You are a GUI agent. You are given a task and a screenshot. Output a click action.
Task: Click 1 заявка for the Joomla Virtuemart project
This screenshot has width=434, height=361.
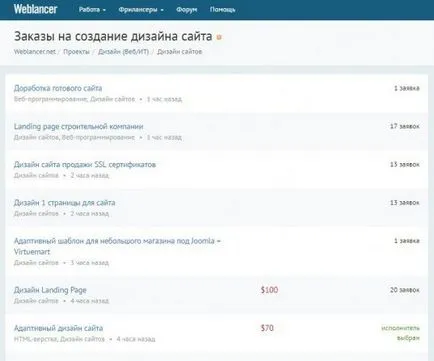point(407,241)
